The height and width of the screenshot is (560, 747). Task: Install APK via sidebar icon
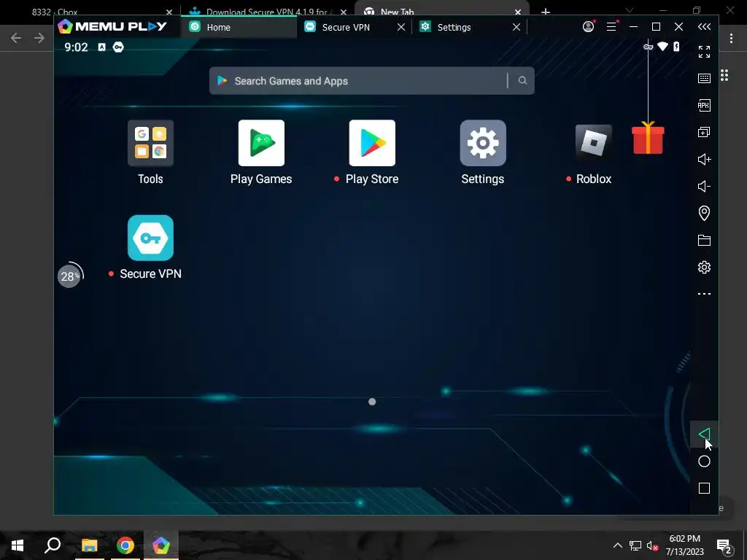pos(704,105)
